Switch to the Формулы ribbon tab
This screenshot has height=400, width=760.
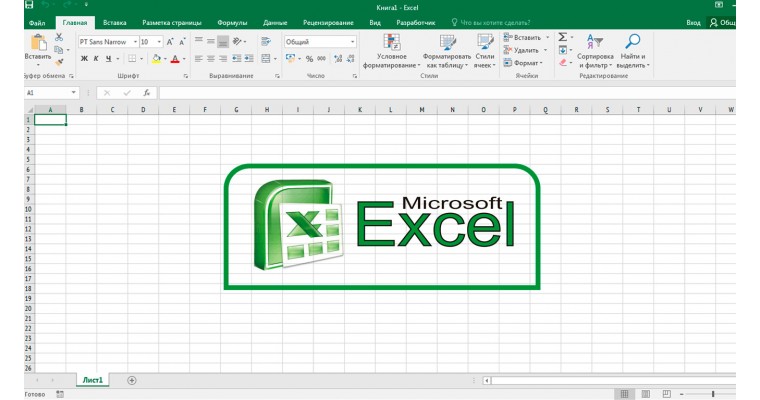[x=232, y=21]
